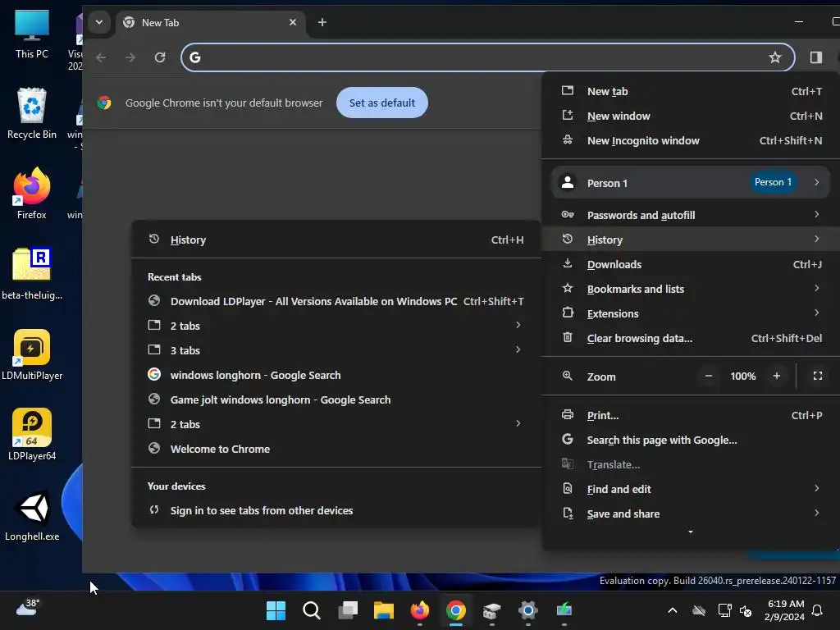Screen dimensions: 840x630
Task: Show hidden system tray icons chevron
Action: coord(673,610)
